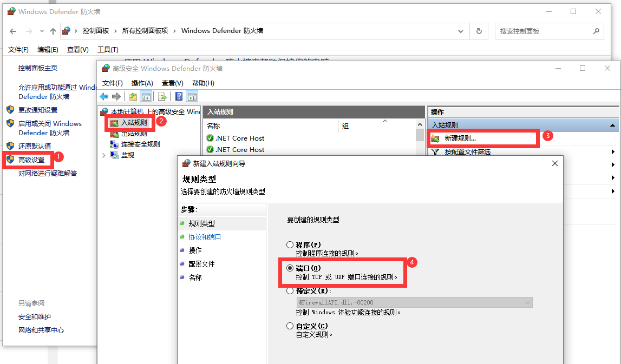Viewport: 621px width, 364px height.
Task: Click the Export list toolbar icon
Action: pos(162,96)
